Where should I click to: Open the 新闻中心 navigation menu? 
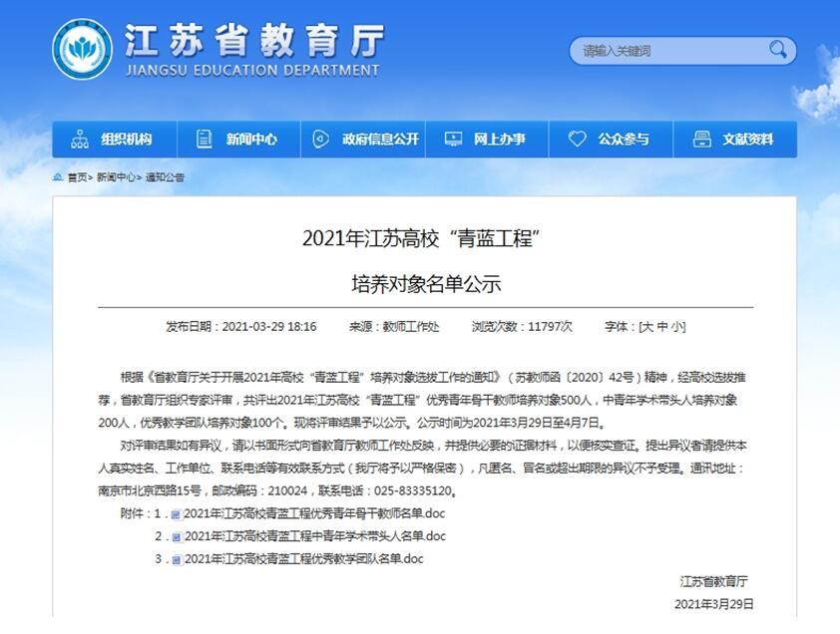tap(250, 140)
